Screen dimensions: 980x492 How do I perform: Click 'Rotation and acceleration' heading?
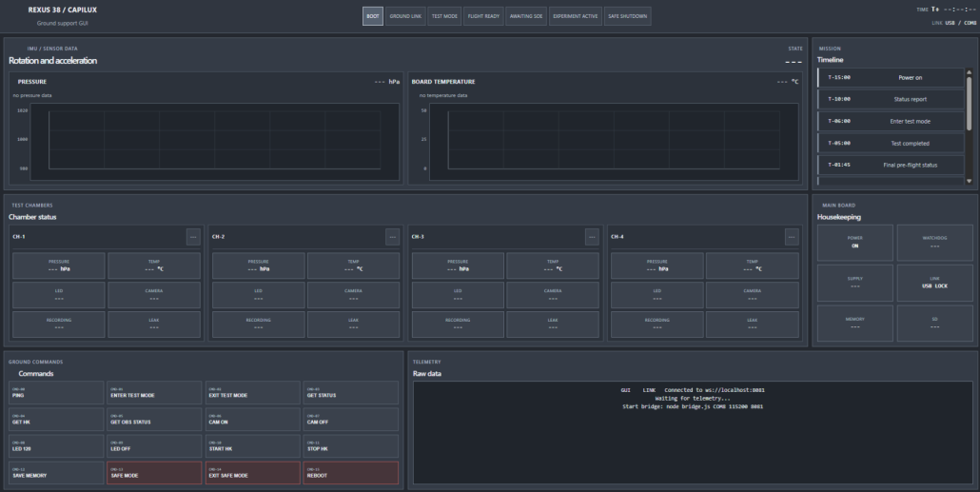52,61
